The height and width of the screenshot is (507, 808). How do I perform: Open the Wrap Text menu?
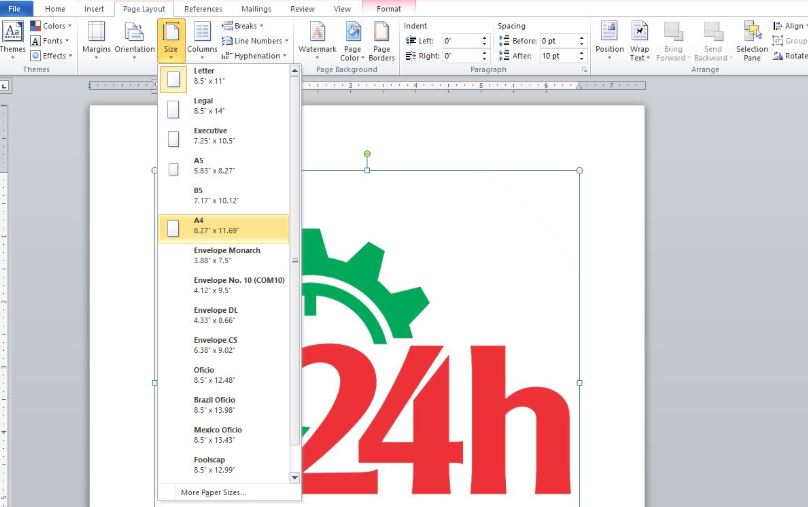pyautogui.click(x=639, y=41)
